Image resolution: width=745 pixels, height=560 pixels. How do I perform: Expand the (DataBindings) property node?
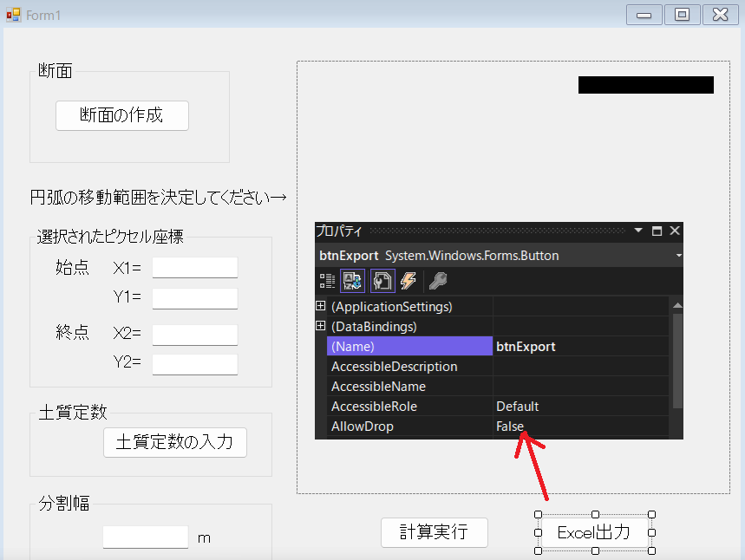321,326
